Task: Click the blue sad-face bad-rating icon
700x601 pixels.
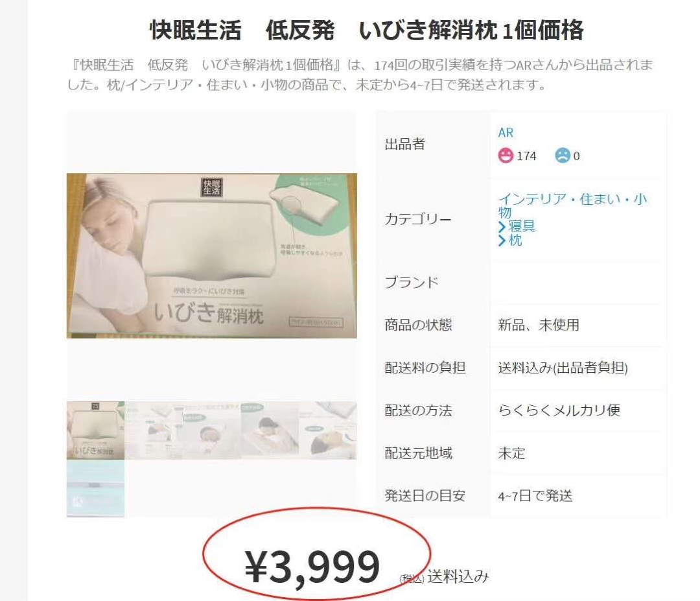Action: pyautogui.click(x=563, y=156)
